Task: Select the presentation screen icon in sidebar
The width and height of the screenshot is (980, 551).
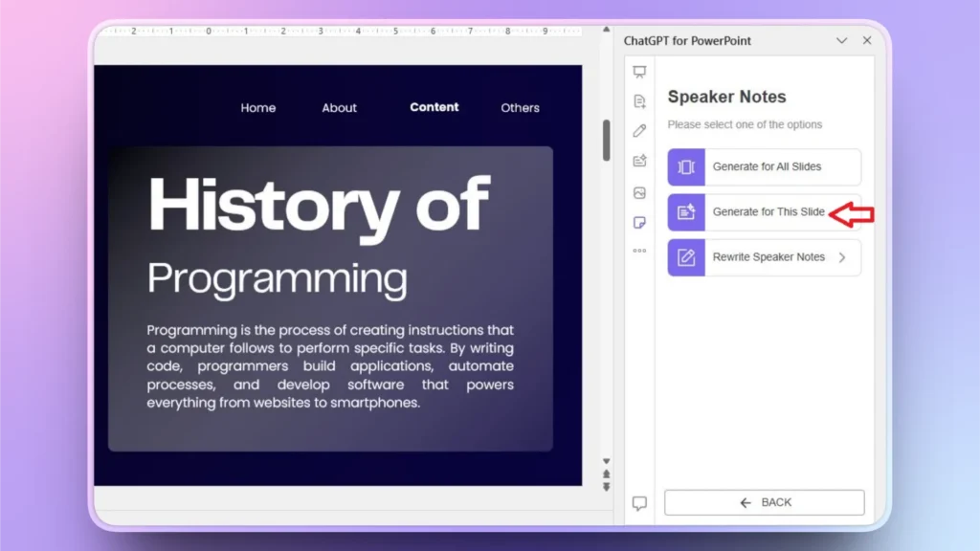Action: 639,70
